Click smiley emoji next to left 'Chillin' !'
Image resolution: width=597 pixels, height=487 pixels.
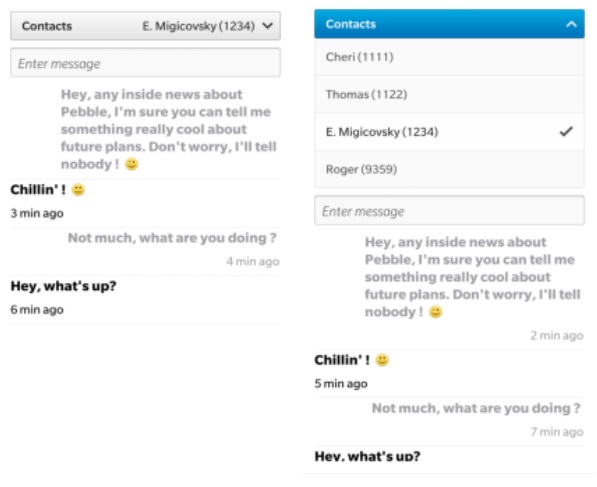click(x=78, y=190)
